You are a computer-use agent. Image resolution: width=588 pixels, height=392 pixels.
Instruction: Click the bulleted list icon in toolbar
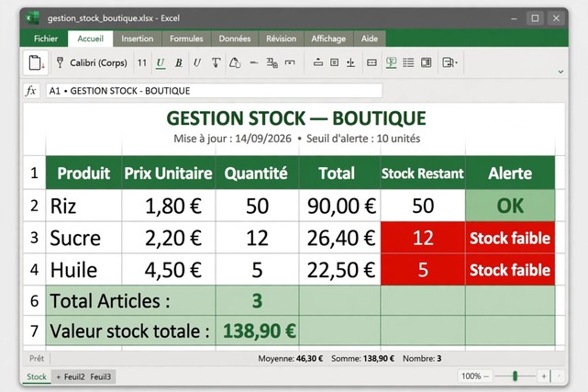pyautogui.click(x=408, y=62)
